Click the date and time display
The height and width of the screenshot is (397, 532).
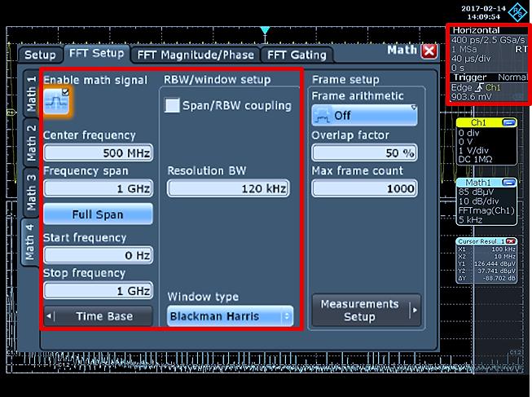pos(483,12)
